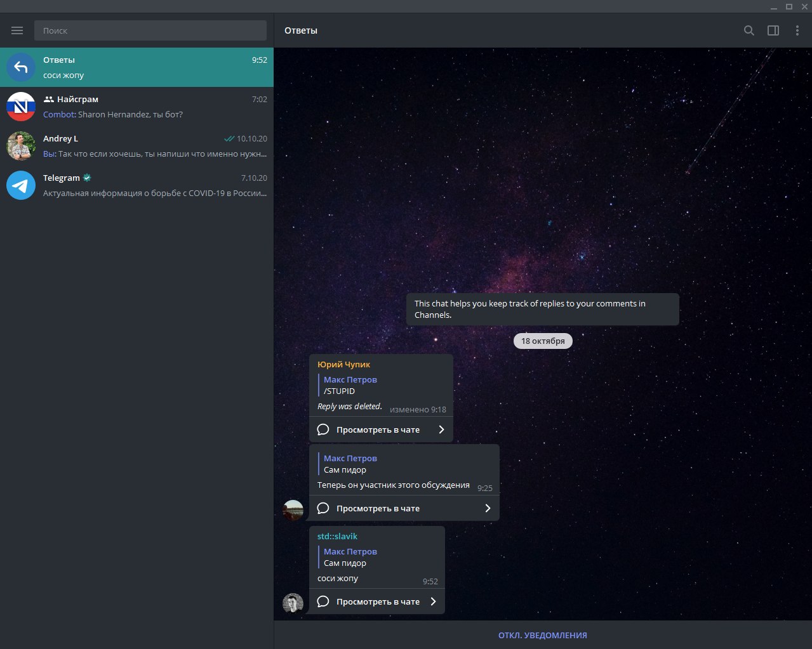Screen dimensions: 812x649
Task: Click 'изменено 9:18' edited timestamp
Action: (418, 409)
